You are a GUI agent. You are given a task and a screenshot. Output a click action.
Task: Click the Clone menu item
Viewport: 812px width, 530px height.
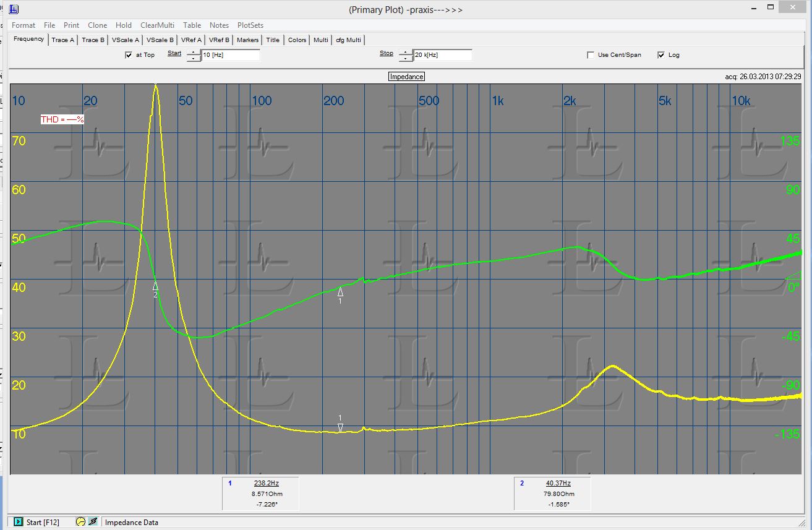pos(97,25)
